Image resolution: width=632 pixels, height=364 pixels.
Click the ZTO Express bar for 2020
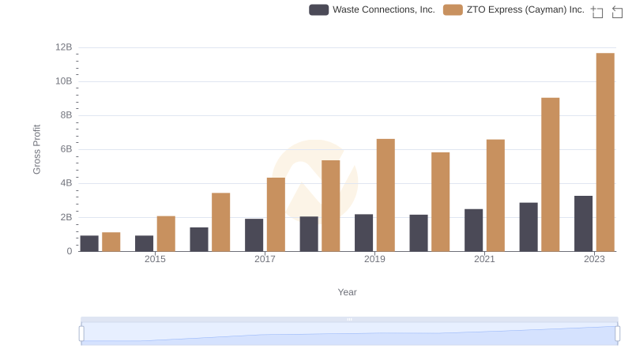(441, 201)
